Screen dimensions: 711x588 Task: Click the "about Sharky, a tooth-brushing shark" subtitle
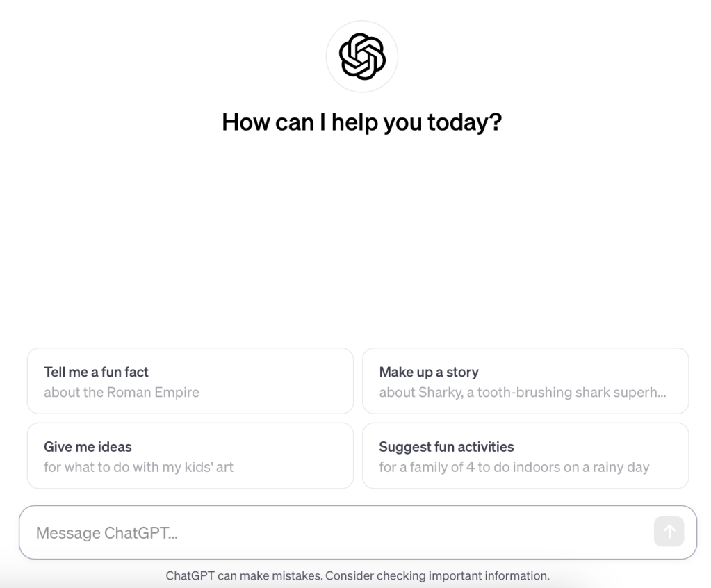[522, 392]
